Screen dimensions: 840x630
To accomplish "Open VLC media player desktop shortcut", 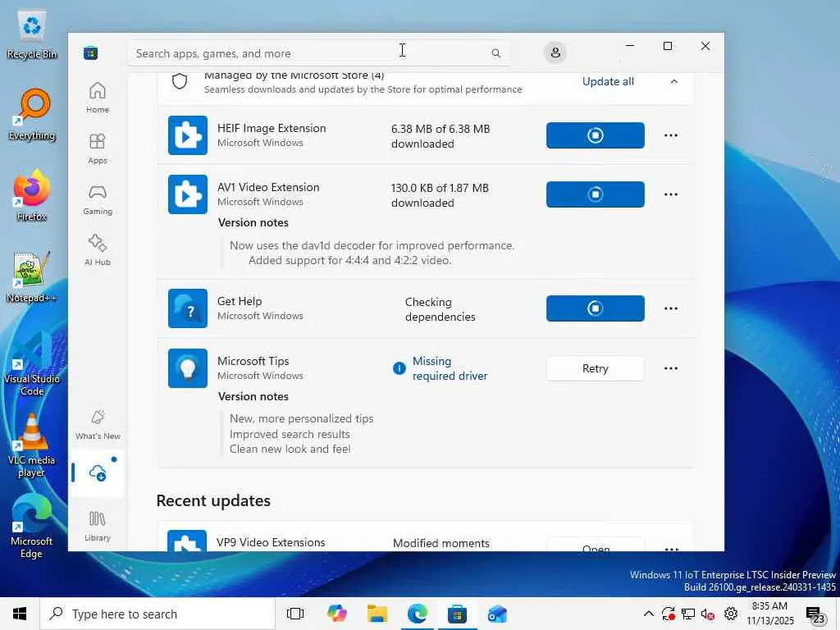I will 32,445.
